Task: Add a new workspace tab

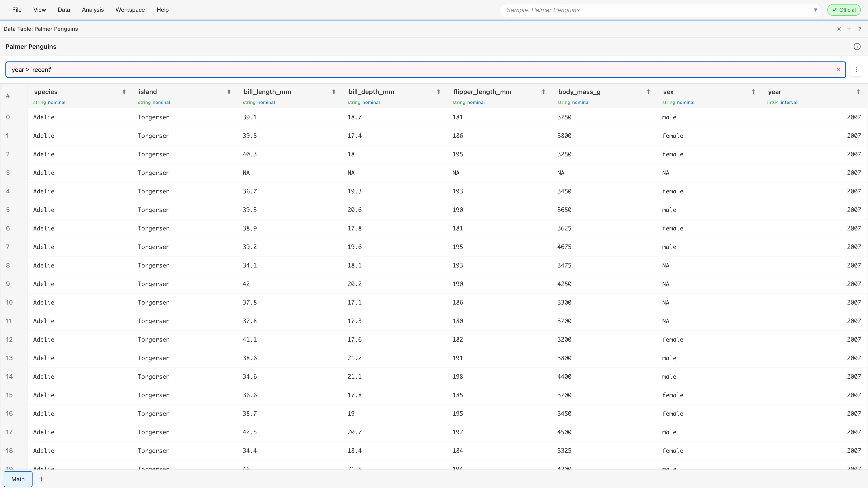Action: coord(41,479)
